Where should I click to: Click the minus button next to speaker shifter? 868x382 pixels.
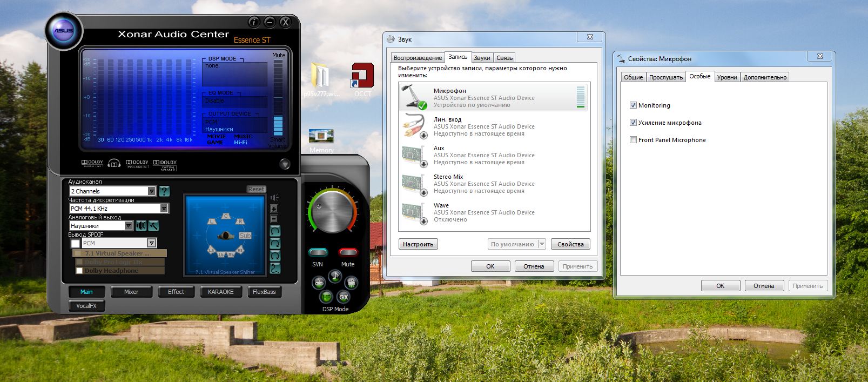point(274,218)
